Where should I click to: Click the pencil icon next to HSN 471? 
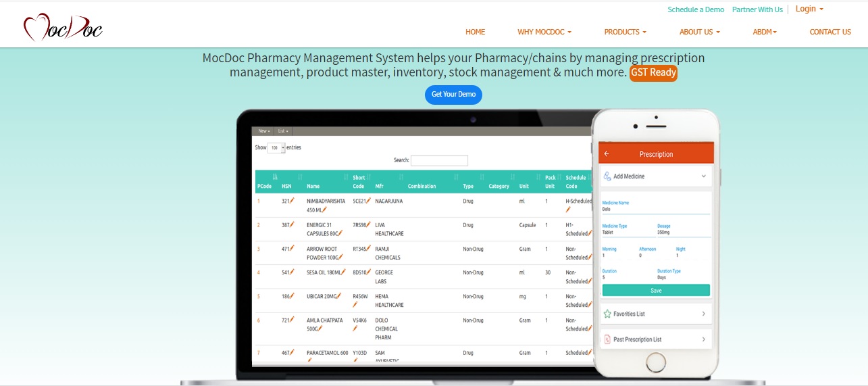(292, 249)
